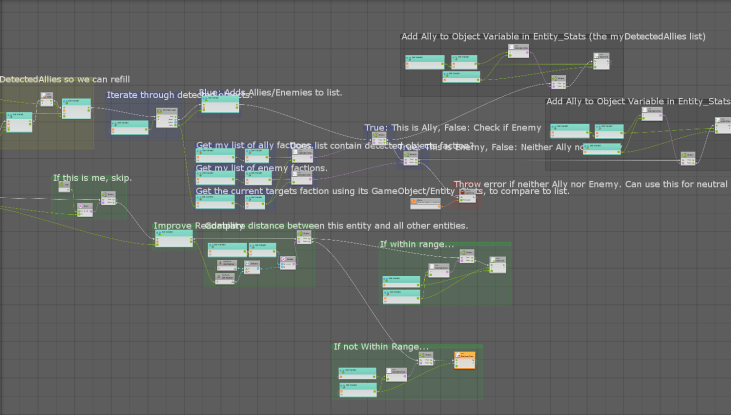Select the large teal node under Improve Readability label
This screenshot has width=731, height=415.
[x=174, y=238]
